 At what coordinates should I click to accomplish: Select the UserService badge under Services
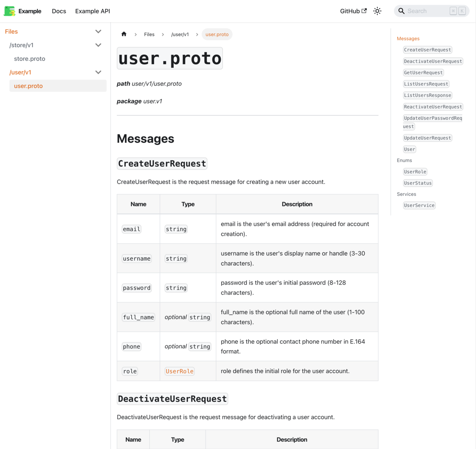(419, 205)
